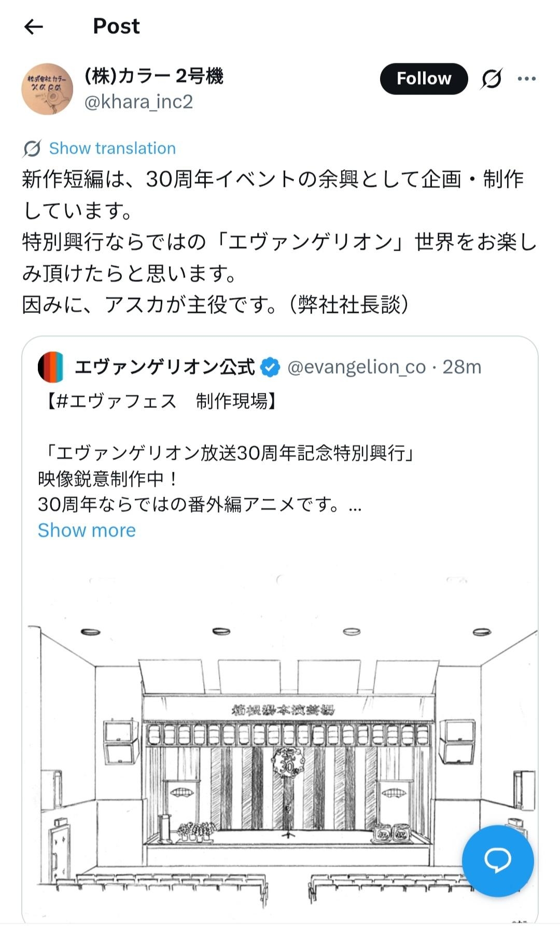Open the three-dot more options menu
The image size is (560, 930).
[526, 79]
